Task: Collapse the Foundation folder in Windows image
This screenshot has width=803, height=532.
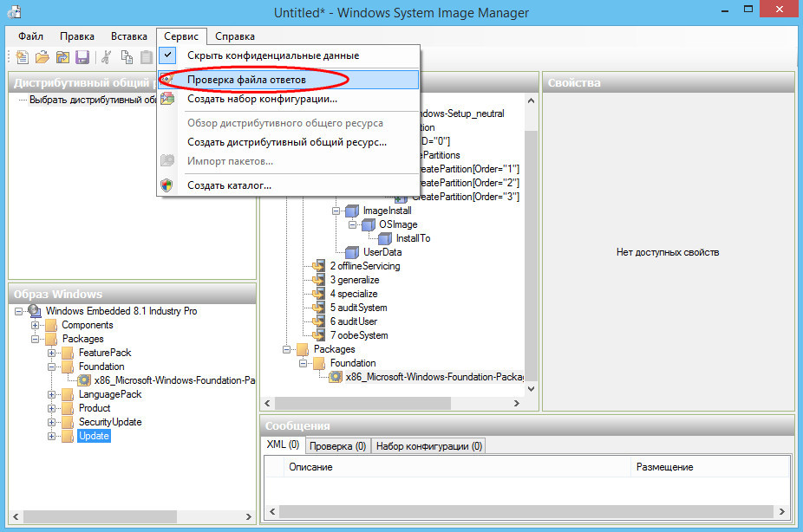Action: coord(51,367)
